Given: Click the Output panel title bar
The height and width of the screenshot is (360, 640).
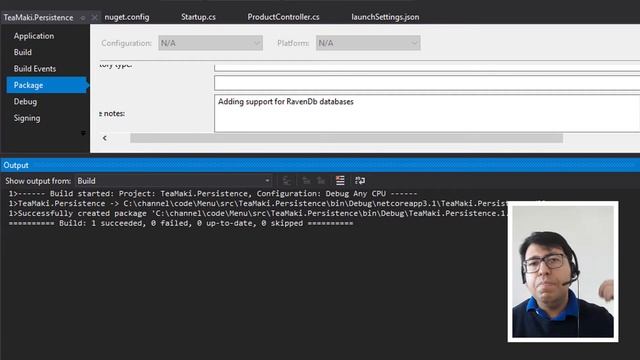Looking at the screenshot, I should pos(320,165).
